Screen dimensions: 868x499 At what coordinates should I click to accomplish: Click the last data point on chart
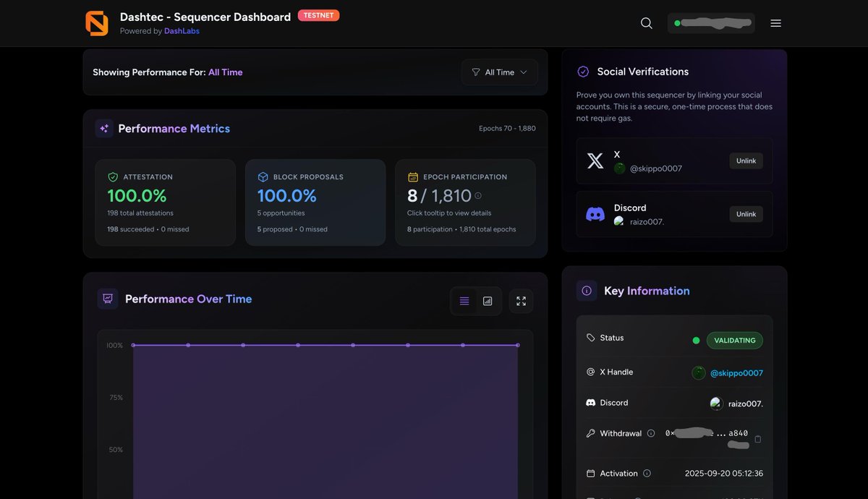(x=518, y=345)
